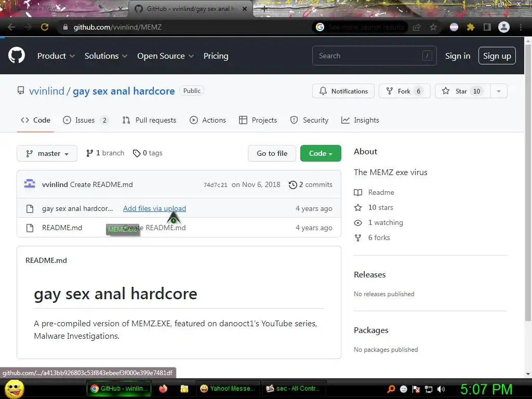Image resolution: width=532 pixels, height=399 pixels.
Task: Open the Actions tab
Action: pyautogui.click(x=208, y=120)
